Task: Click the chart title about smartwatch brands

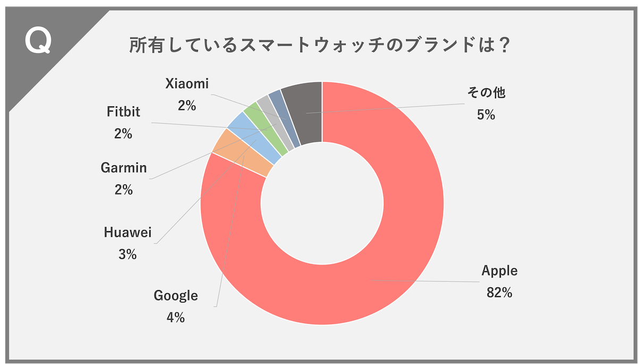Action: click(320, 45)
